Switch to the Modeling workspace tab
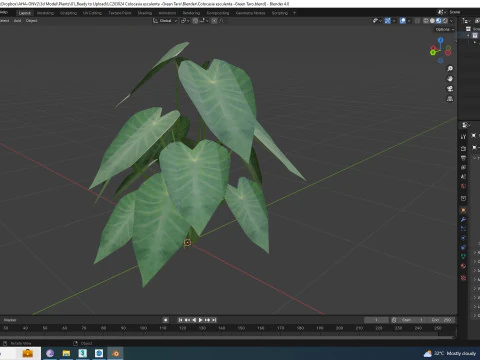The height and width of the screenshot is (360, 480). click(x=45, y=13)
